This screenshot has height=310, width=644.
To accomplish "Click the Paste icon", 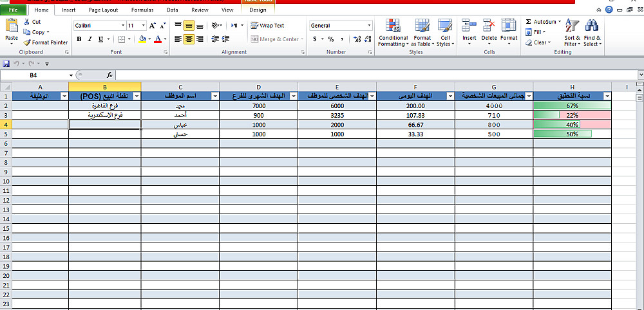I will pos(12,26).
